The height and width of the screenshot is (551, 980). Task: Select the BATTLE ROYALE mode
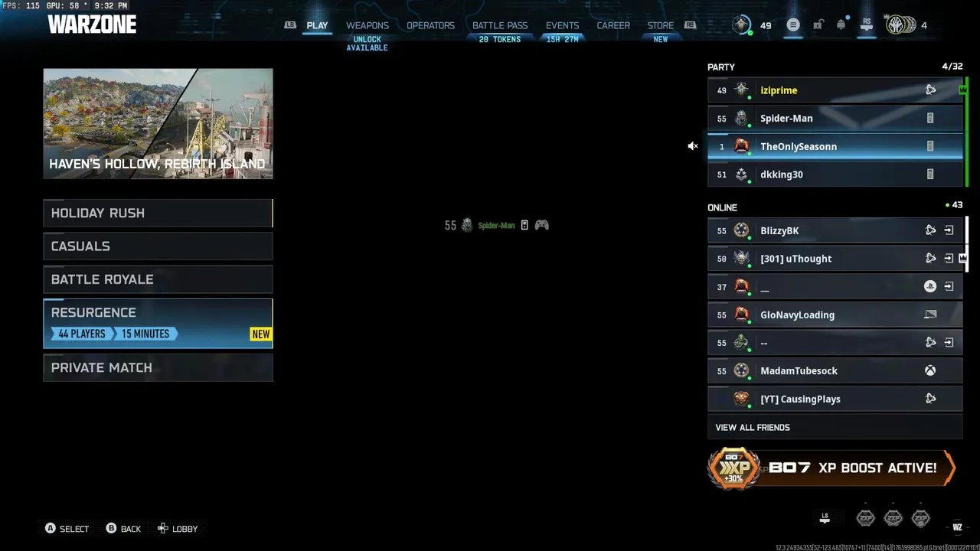158,279
